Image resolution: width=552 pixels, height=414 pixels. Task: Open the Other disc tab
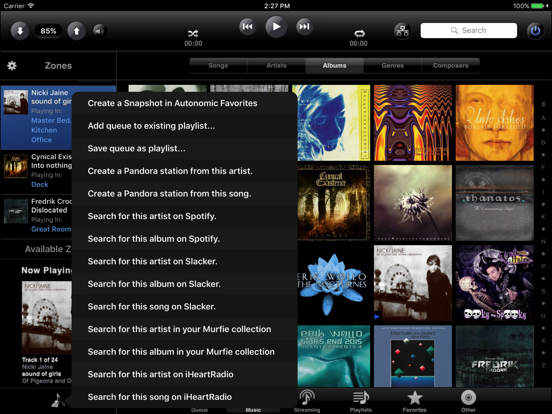(x=468, y=401)
